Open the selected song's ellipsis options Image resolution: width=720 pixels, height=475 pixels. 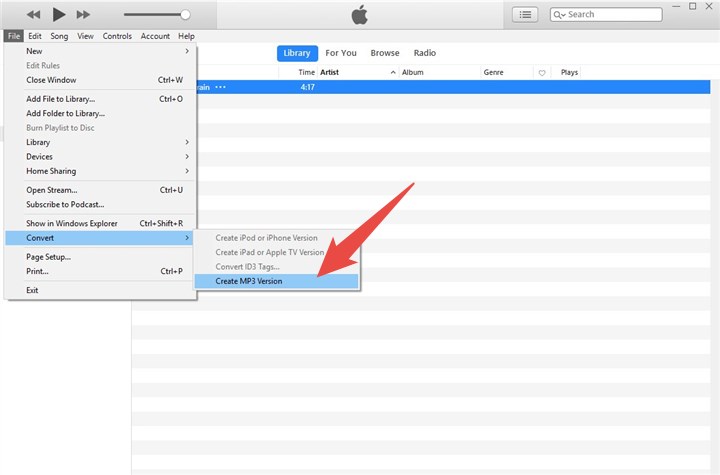221,87
